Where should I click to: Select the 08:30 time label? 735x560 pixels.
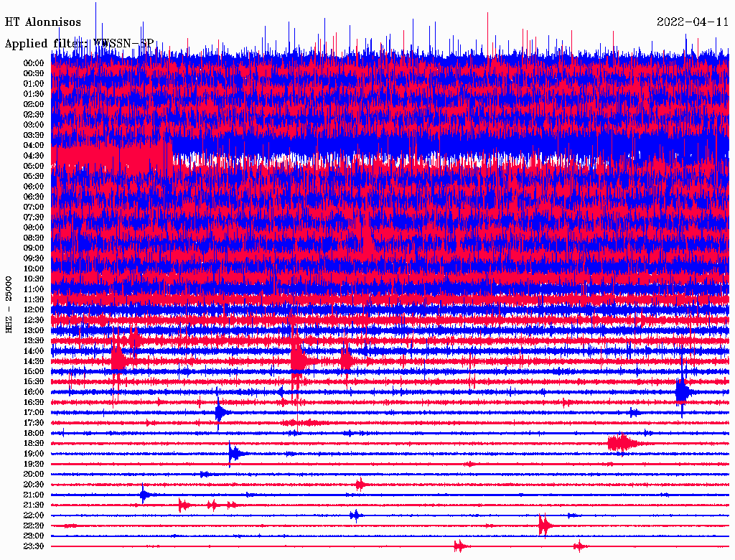34,238
